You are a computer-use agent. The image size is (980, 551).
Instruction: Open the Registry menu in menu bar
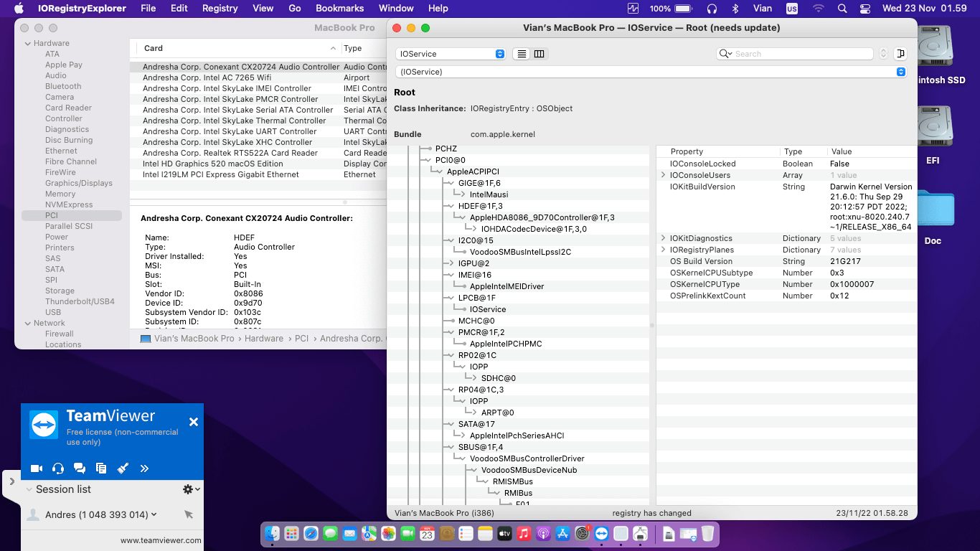[220, 9]
